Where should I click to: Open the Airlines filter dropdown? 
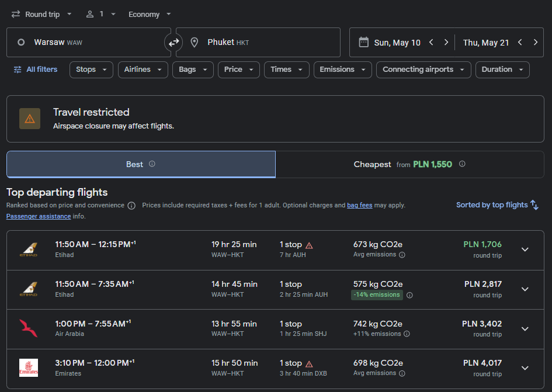point(143,70)
